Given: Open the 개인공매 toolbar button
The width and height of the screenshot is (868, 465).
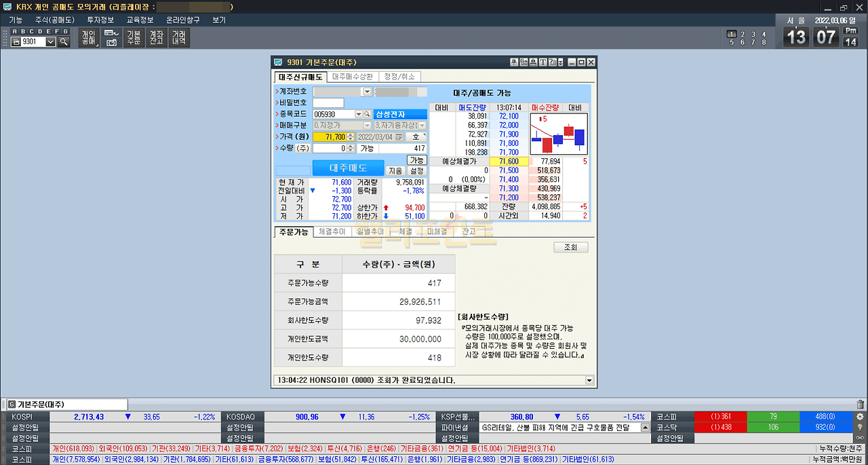Looking at the screenshot, I should tap(88, 38).
